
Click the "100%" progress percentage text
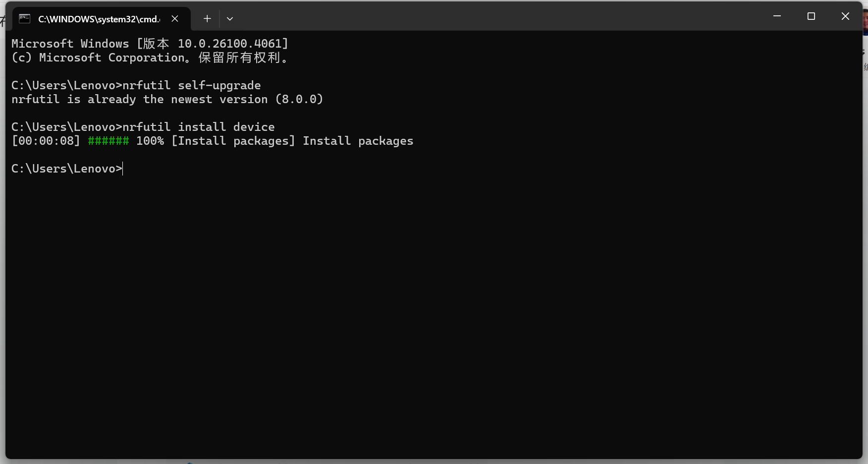pyautogui.click(x=150, y=141)
